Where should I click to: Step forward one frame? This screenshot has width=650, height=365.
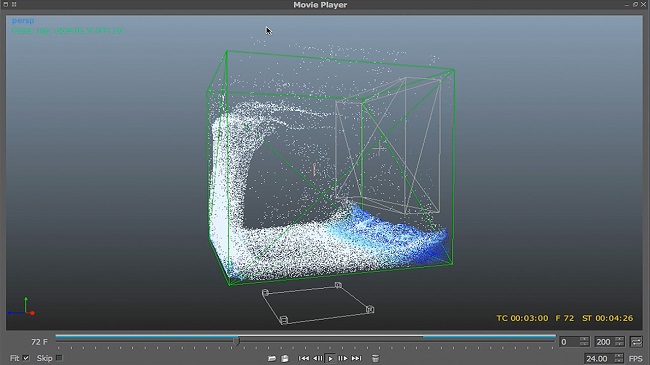tap(343, 358)
